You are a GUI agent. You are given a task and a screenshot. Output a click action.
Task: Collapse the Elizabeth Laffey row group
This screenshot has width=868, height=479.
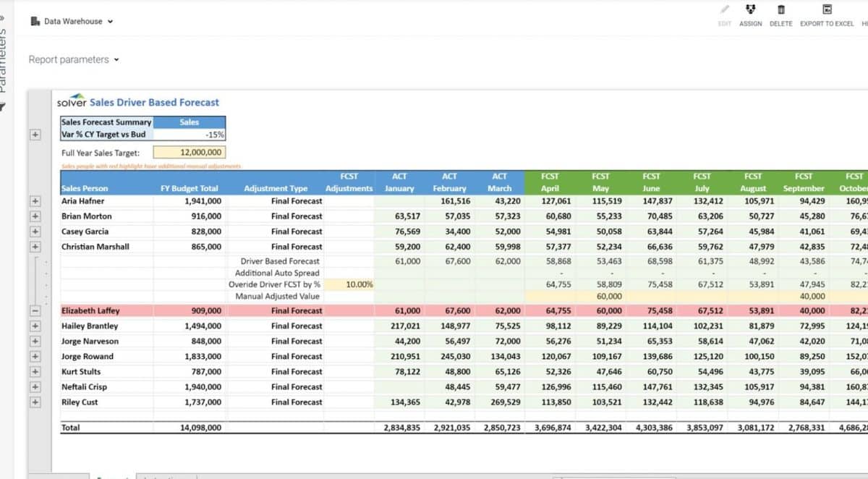[35, 311]
